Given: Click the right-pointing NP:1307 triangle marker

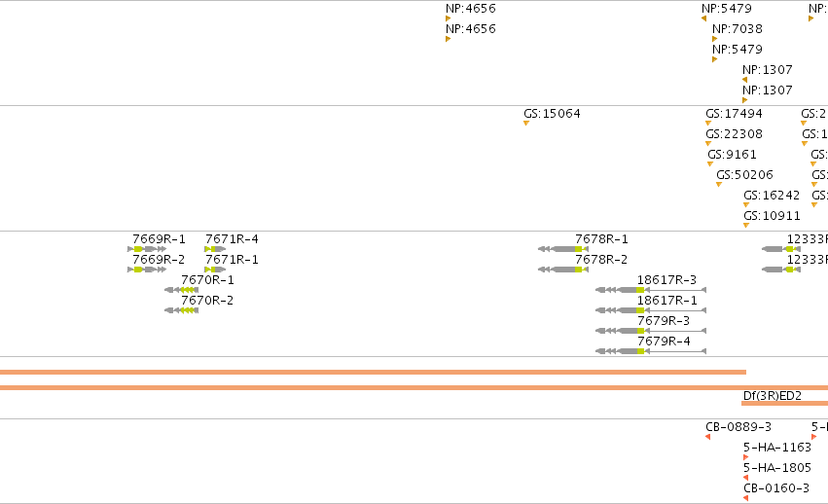Looking at the screenshot, I should coord(744,100).
